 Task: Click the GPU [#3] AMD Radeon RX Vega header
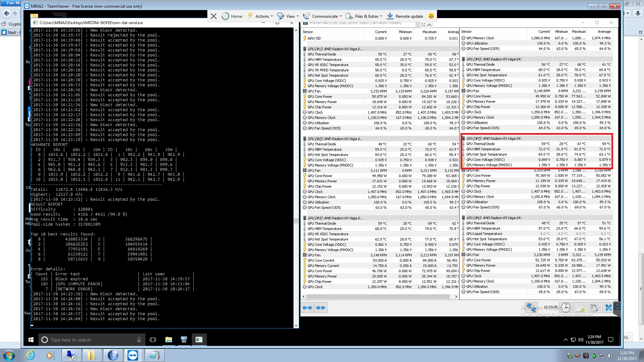click(x=335, y=218)
